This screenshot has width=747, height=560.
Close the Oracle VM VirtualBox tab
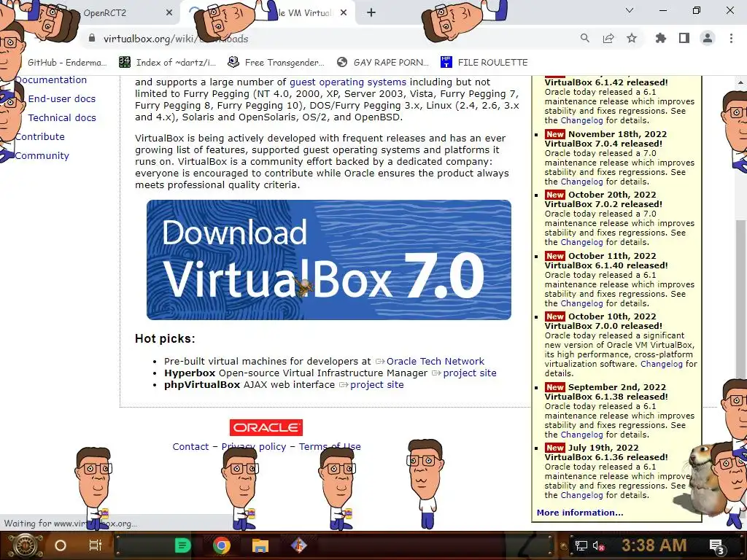344,13
